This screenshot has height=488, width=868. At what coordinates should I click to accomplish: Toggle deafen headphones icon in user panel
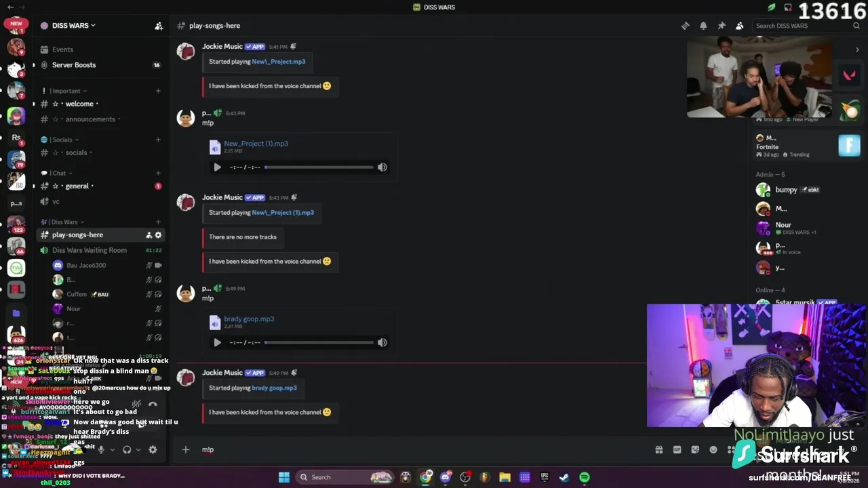click(127, 449)
